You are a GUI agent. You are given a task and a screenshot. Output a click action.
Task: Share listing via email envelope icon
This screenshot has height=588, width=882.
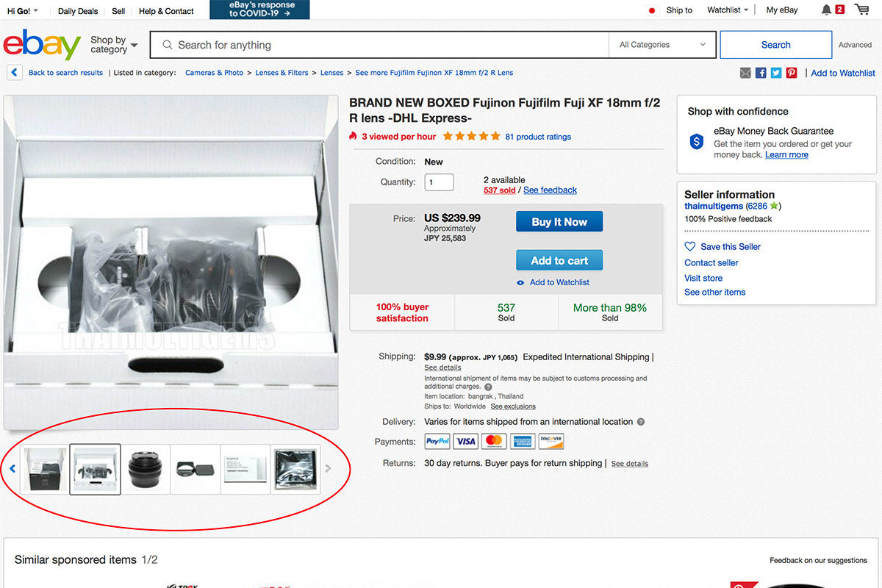pos(745,73)
